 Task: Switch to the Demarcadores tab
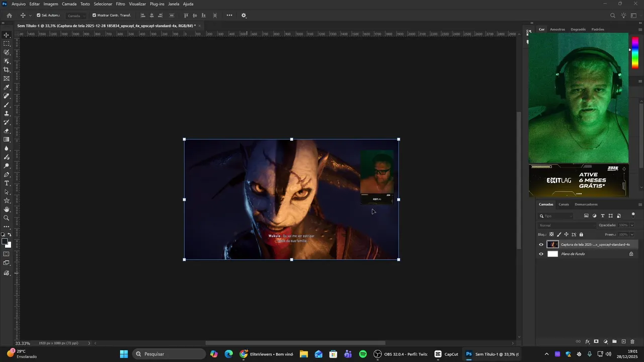(586, 204)
